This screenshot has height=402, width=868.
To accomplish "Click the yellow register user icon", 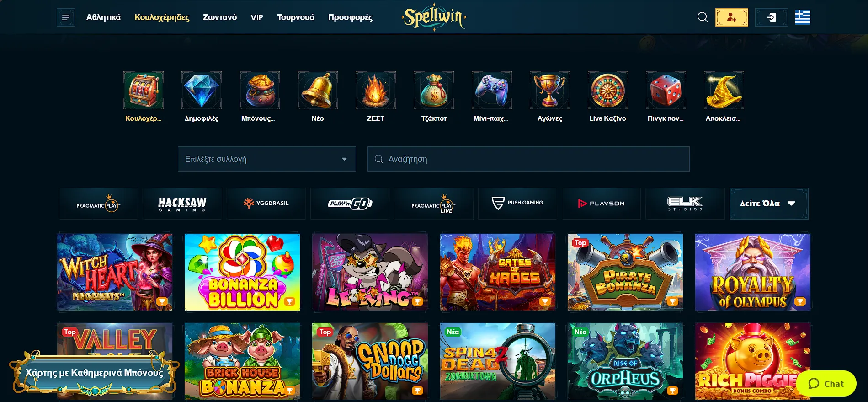I will tap(732, 17).
